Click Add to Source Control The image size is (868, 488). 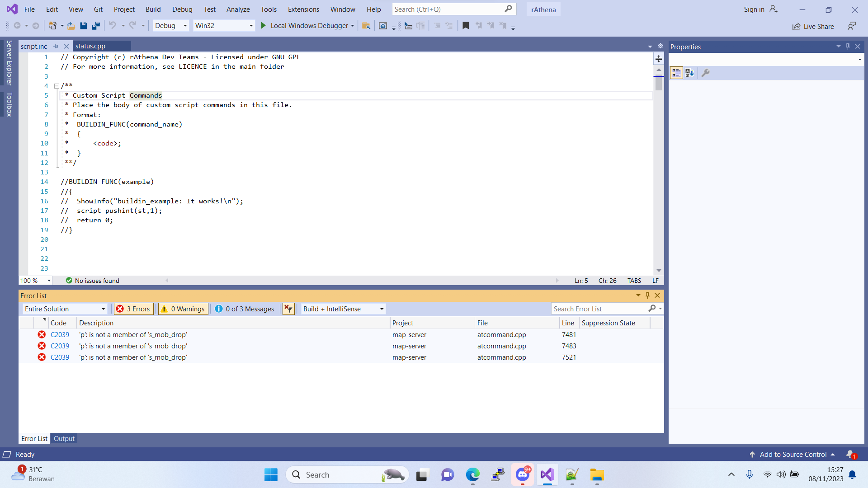point(793,455)
